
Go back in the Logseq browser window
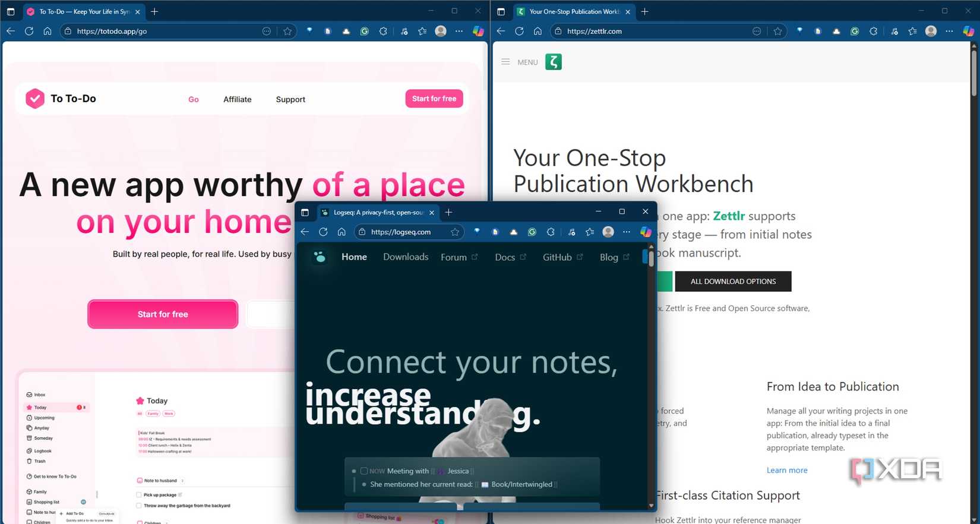click(x=305, y=232)
